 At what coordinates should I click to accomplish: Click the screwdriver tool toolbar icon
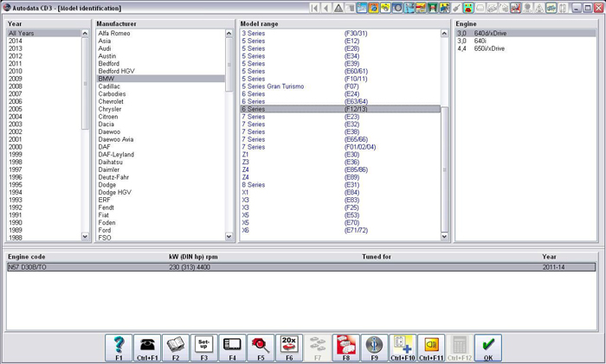(x=456, y=8)
